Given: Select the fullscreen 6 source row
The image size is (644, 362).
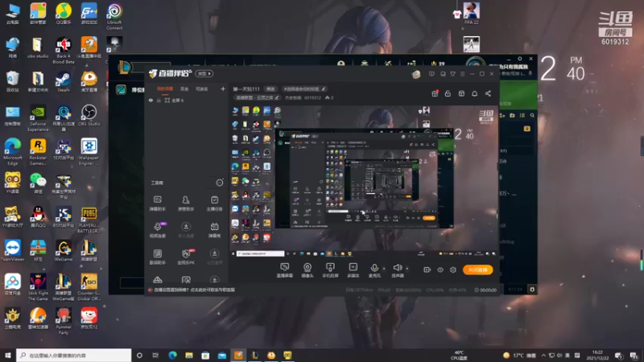Looking at the screenshot, I should pyautogui.click(x=187, y=100).
